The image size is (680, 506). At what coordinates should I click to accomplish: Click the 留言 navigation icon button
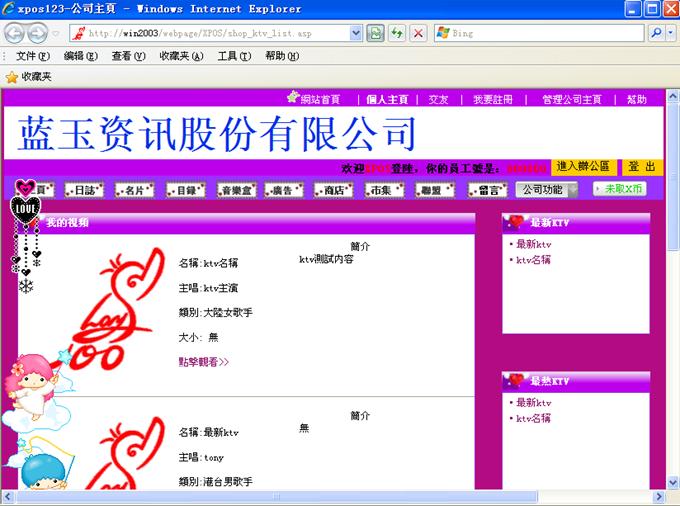pyautogui.click(x=487, y=190)
